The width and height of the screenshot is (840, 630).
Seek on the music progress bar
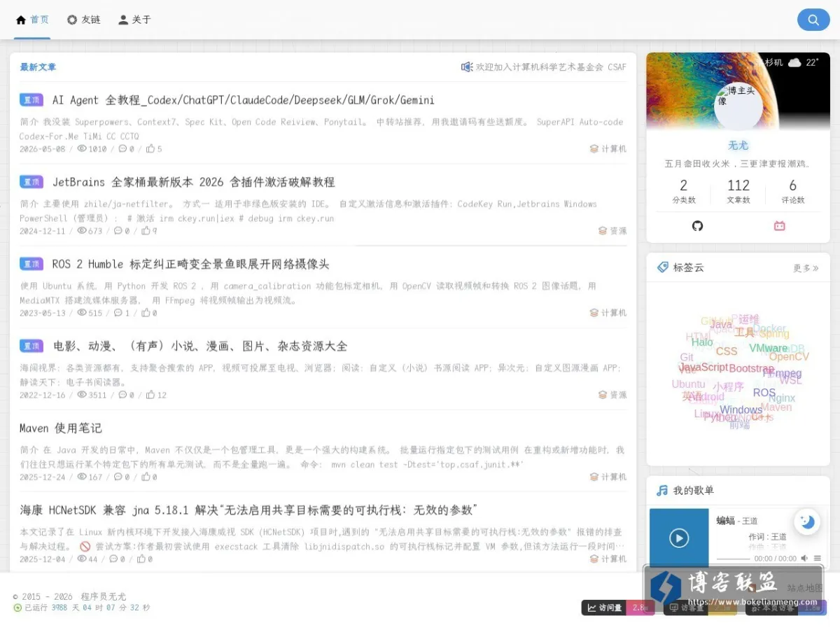733,559
